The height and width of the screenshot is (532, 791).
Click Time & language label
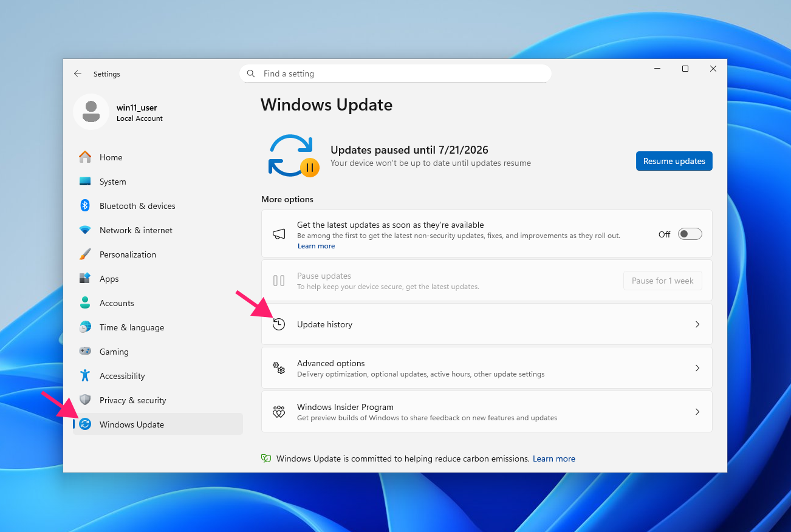[x=132, y=327]
